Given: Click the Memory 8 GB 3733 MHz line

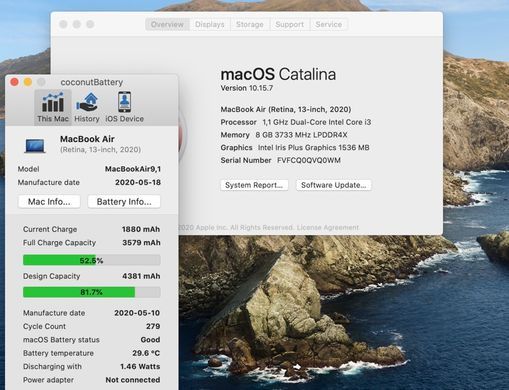Looking at the screenshot, I should tap(284, 135).
